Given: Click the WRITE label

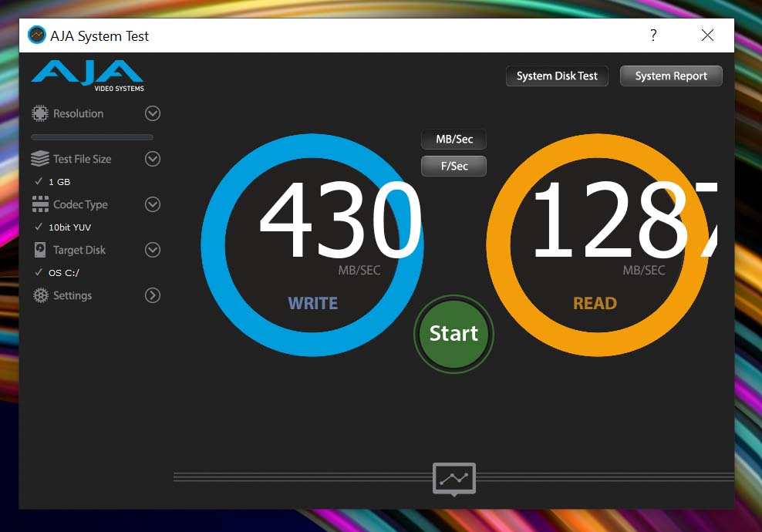Looking at the screenshot, I should point(313,304).
